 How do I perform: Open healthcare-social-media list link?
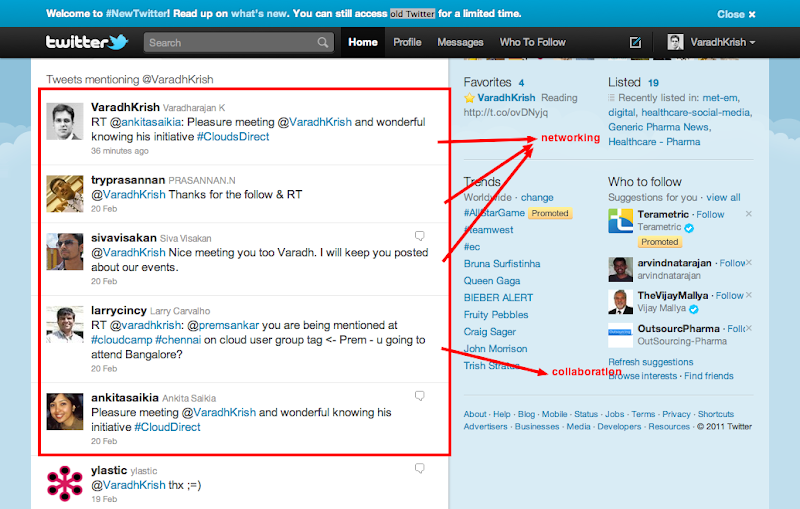click(697, 112)
